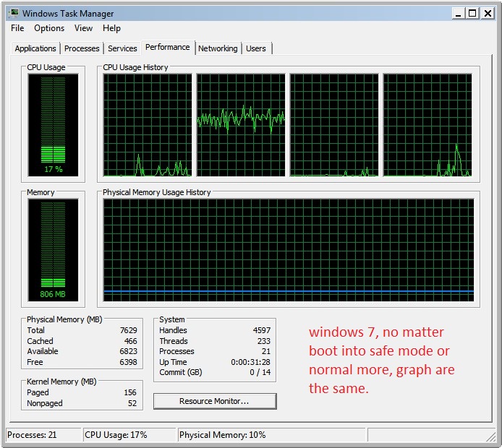Open the View menu
Viewport: 502px width, 448px height.
tap(83, 28)
